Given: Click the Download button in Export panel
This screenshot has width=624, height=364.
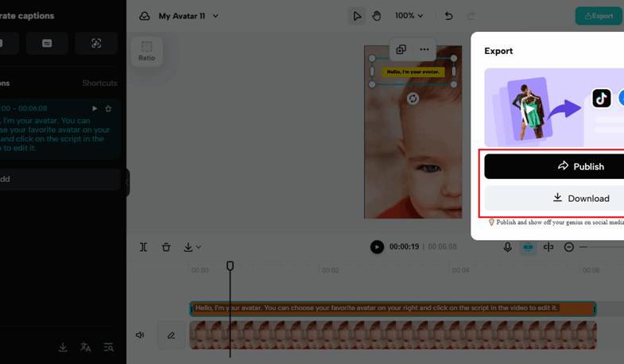Looking at the screenshot, I should (554, 198).
